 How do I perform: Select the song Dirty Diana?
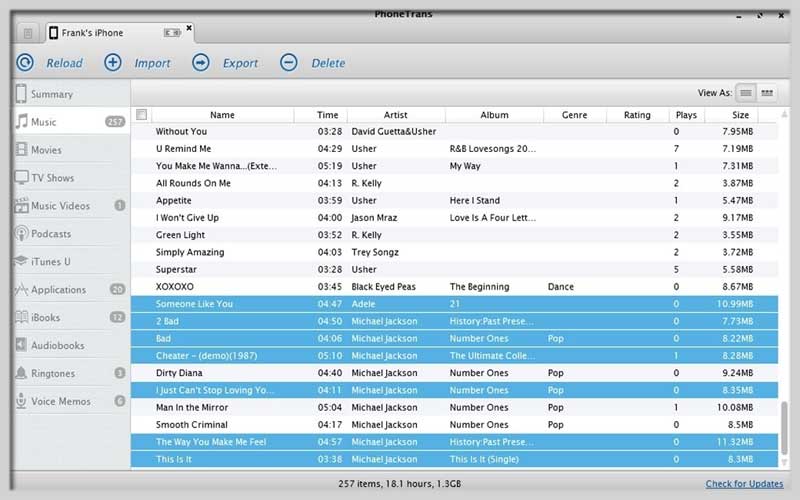click(x=455, y=373)
